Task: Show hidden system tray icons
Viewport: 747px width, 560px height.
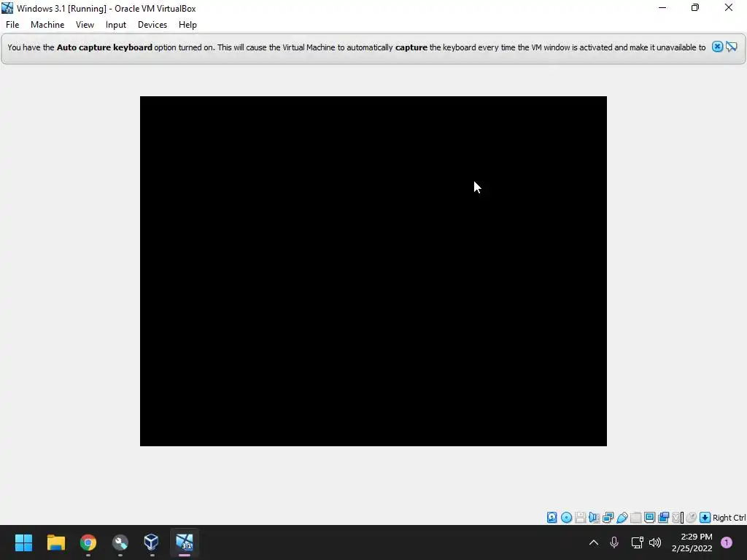Action: [594, 542]
